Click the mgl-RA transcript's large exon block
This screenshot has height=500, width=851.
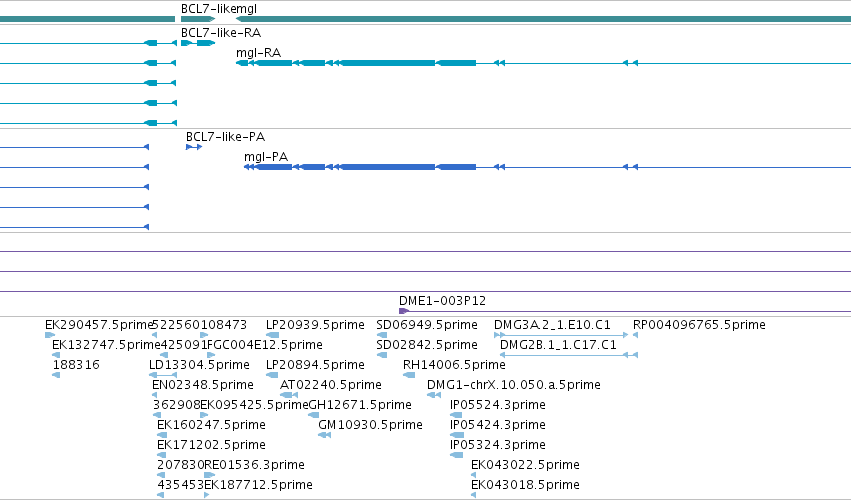[x=388, y=63]
